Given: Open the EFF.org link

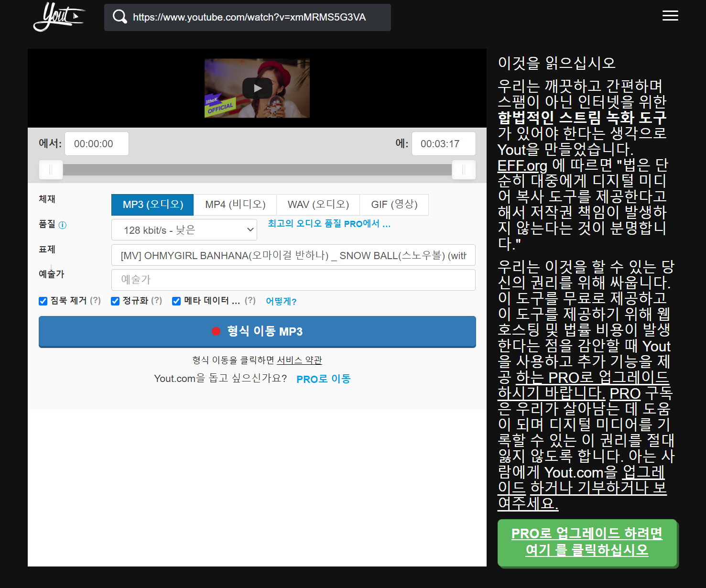Looking at the screenshot, I should (522, 165).
